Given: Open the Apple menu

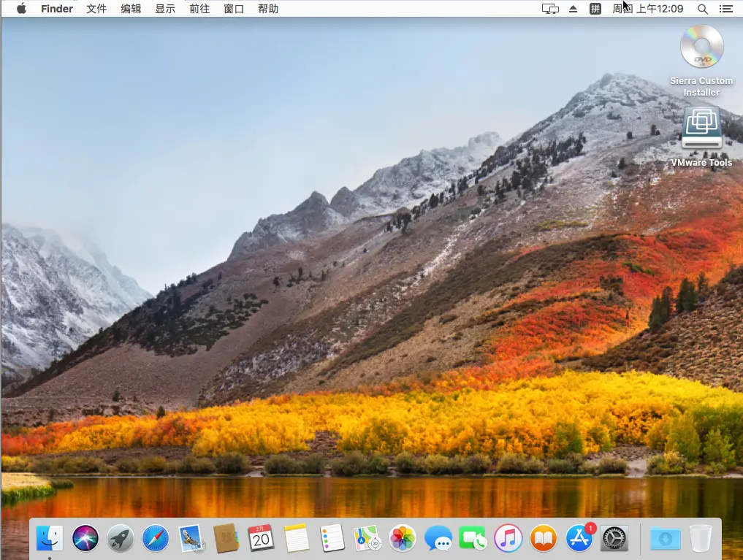Looking at the screenshot, I should pos(21,9).
